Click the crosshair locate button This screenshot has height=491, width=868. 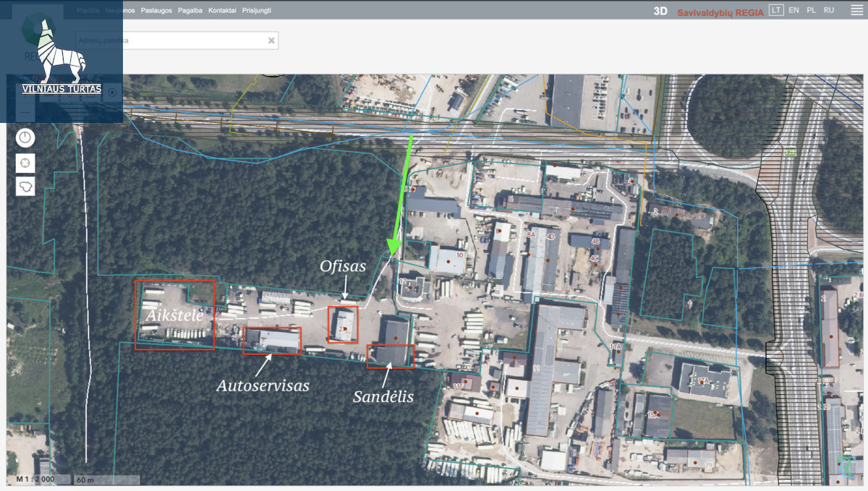point(25,163)
